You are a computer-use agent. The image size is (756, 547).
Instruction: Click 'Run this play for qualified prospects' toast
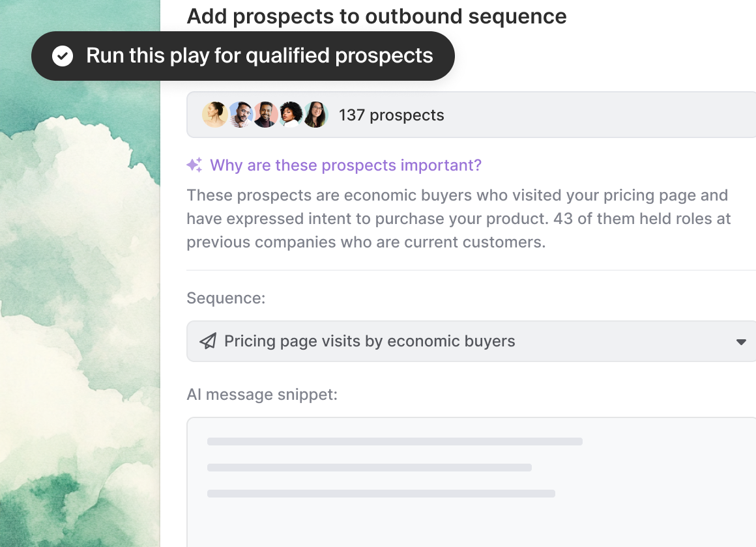[259, 56]
